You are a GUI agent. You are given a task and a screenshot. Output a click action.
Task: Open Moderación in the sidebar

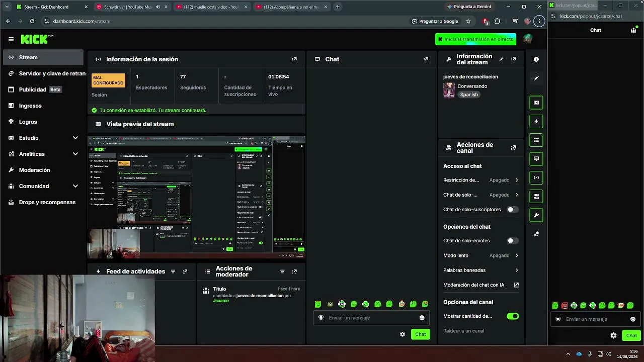point(43,170)
